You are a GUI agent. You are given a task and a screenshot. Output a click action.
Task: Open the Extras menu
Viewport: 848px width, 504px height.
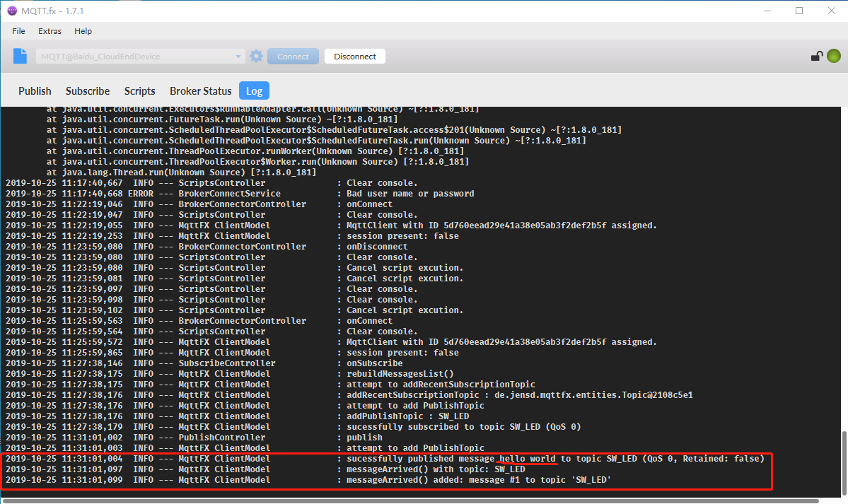point(50,31)
